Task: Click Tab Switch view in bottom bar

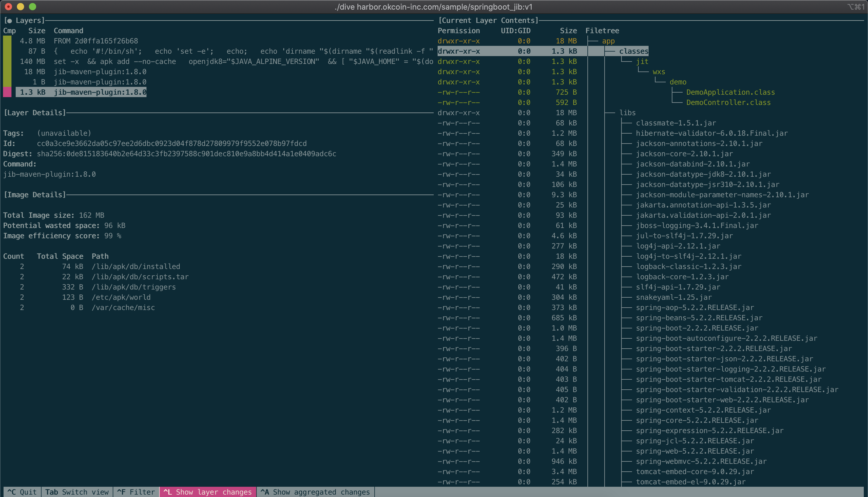Action: pos(77,492)
